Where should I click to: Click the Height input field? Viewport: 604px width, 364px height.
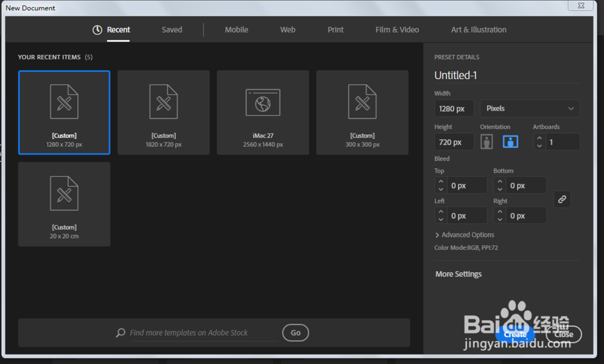[454, 142]
